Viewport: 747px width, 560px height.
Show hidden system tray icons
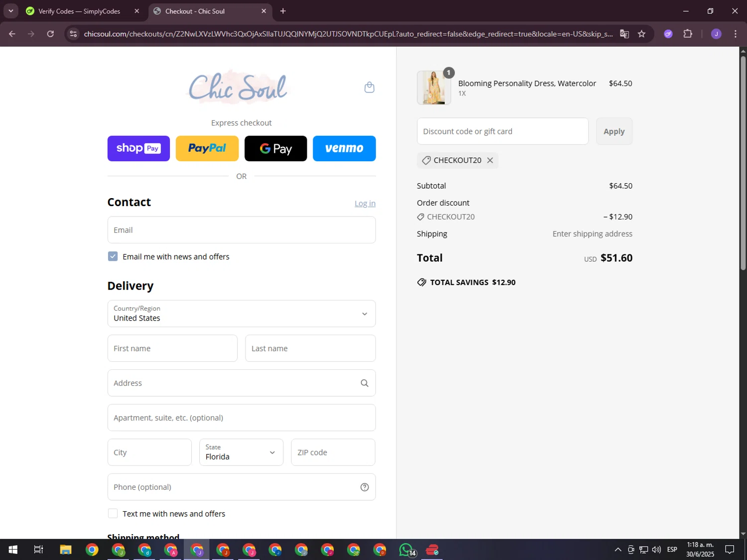tap(618, 550)
